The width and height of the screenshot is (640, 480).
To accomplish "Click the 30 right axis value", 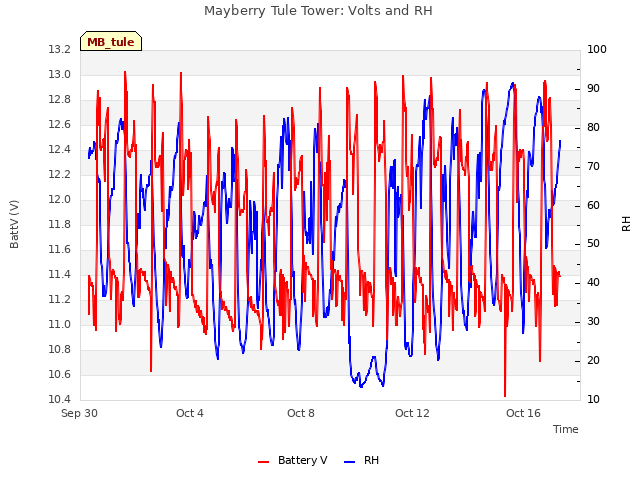I will point(593,322).
